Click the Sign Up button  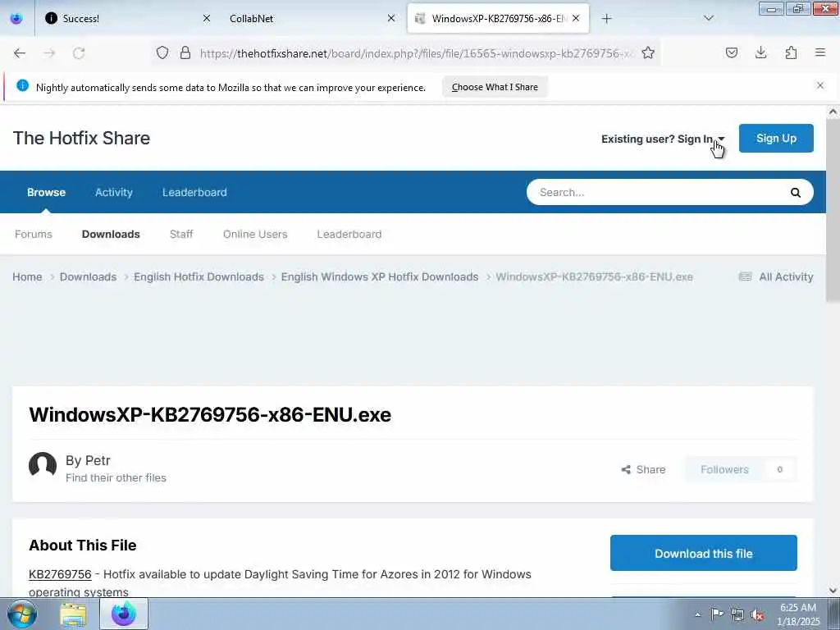pyautogui.click(x=776, y=138)
